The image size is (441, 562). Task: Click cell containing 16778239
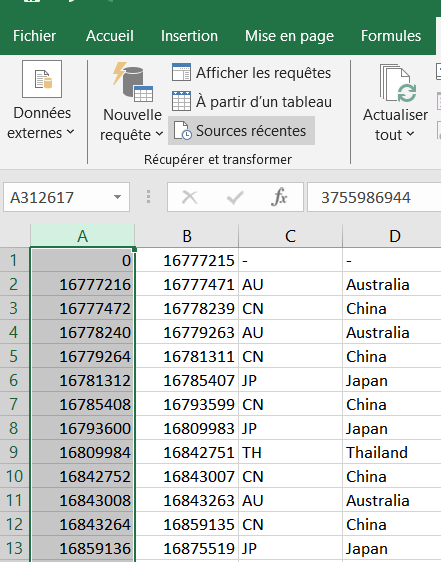click(187, 308)
